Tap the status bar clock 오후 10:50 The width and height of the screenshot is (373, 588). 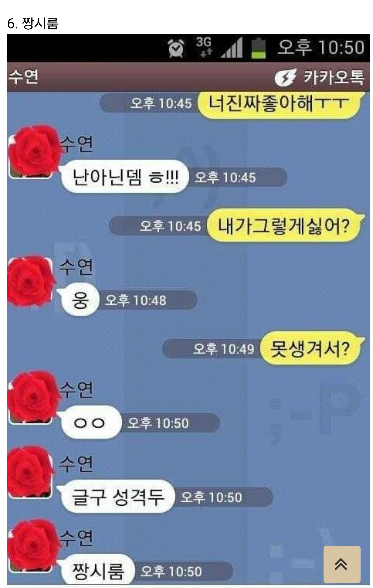click(x=321, y=47)
